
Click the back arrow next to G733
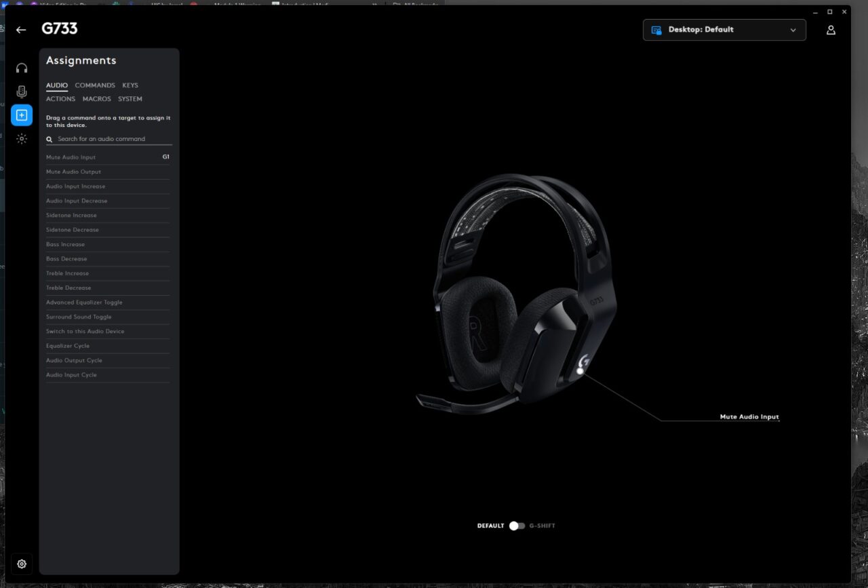point(20,29)
